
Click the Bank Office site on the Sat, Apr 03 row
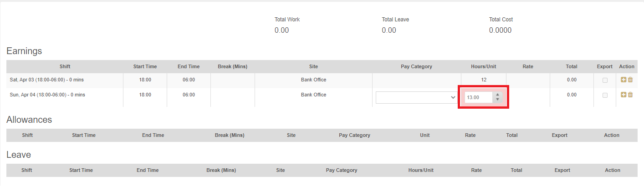[313, 80]
